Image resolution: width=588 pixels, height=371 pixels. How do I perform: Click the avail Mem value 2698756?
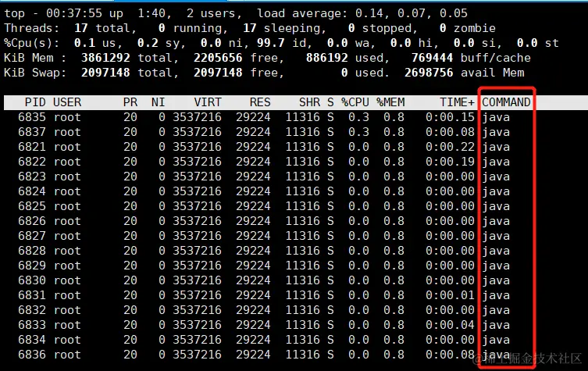coord(429,73)
